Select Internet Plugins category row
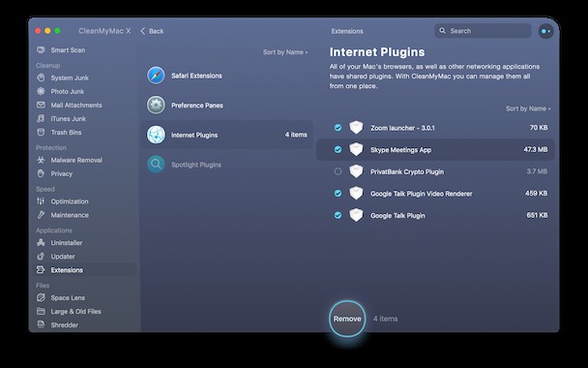Screen dimensions: 588x368 click(x=226, y=135)
